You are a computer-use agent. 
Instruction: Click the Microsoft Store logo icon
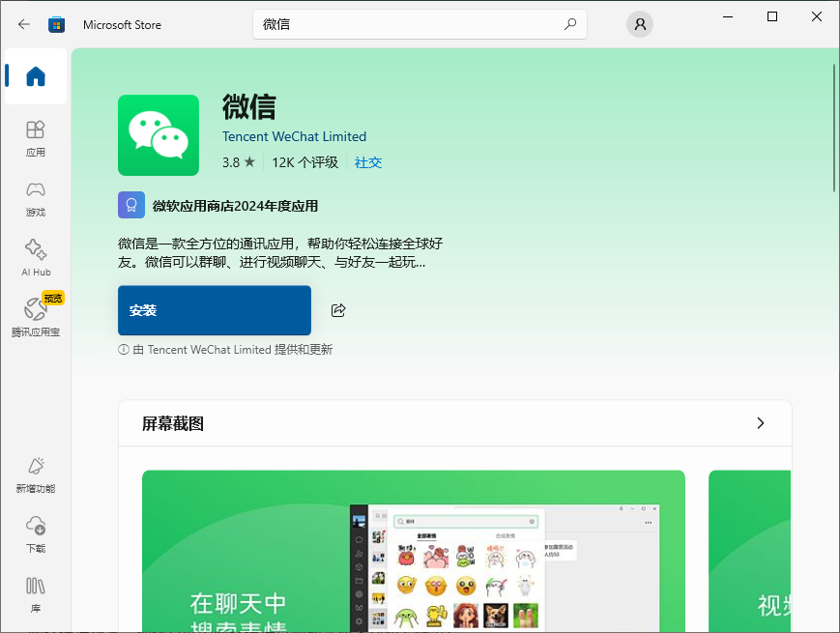pyautogui.click(x=56, y=24)
